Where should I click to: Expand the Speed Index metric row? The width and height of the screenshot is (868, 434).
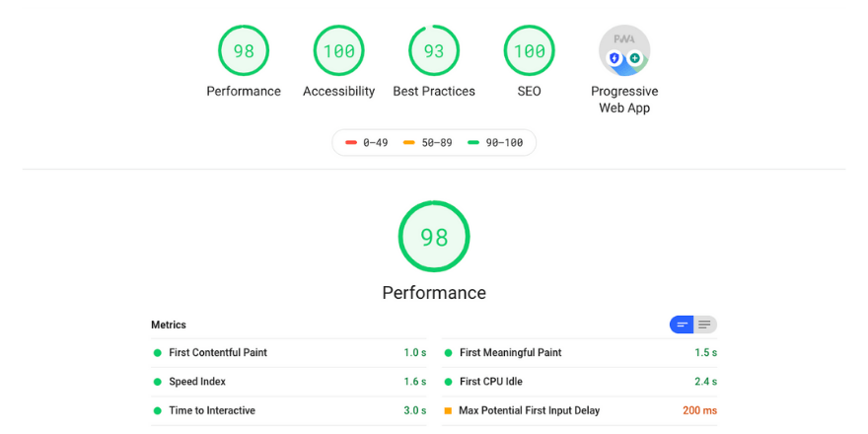(x=197, y=382)
